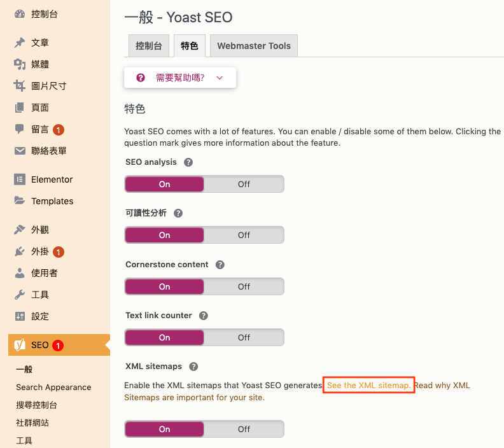Switch Cornerstone content to Off
This screenshot has width=504, height=448.
tap(244, 286)
